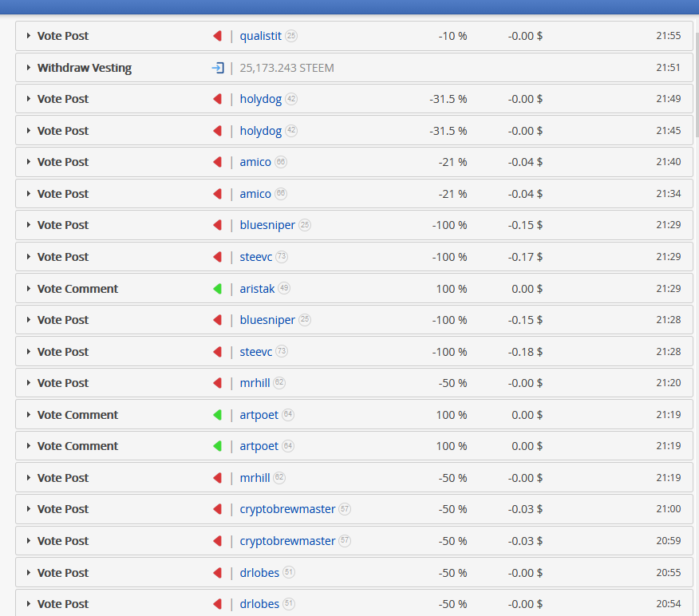The width and height of the screenshot is (699, 616).
Task: Click reputation badge 73 in steevc 21:29 row
Action: 282,257
